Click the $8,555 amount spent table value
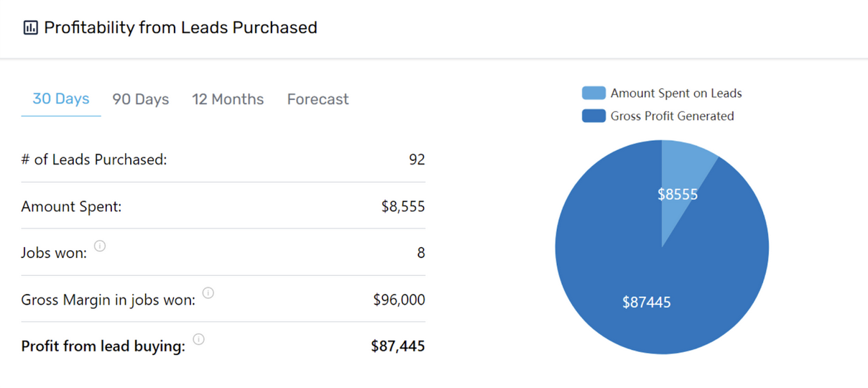The height and width of the screenshot is (388, 868). (x=403, y=207)
